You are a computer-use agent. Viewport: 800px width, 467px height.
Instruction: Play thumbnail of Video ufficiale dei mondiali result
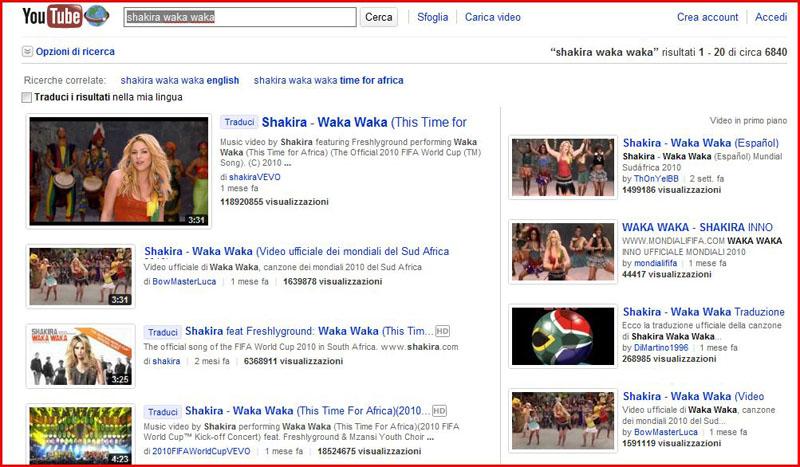[81, 276]
